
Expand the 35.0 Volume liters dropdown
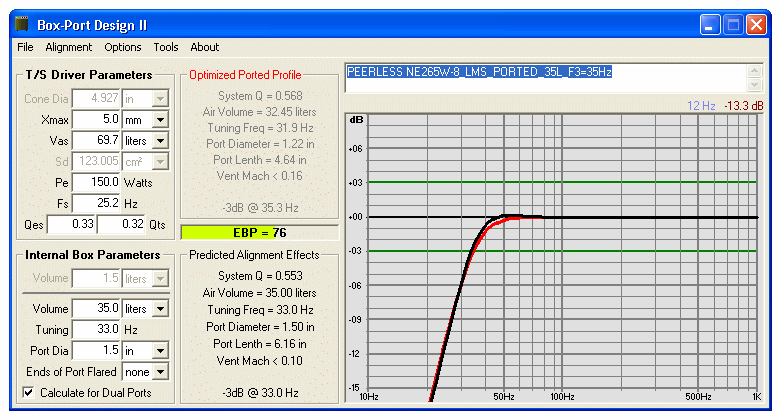click(x=160, y=309)
